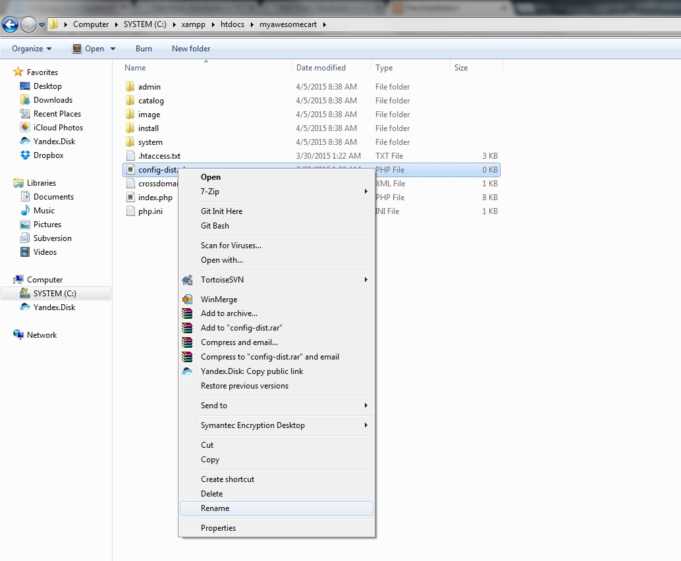Click the New folder toolbar button
Viewport: 681px width, 561px height.
[x=191, y=48]
